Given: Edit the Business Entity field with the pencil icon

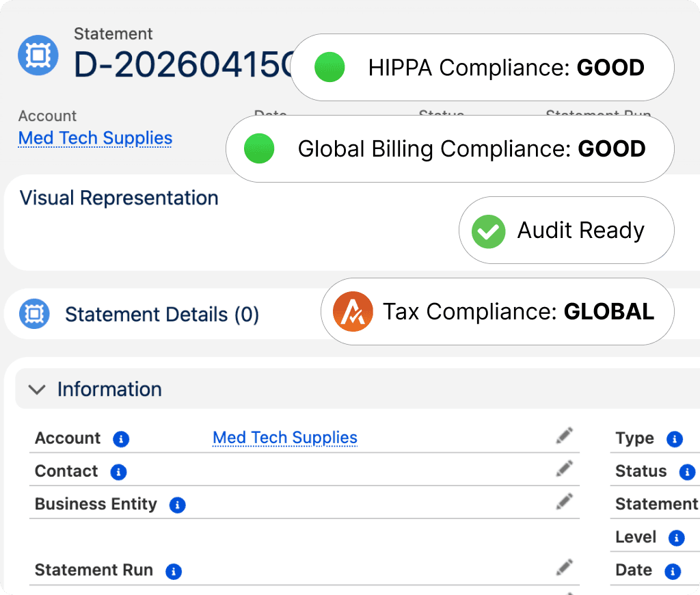Looking at the screenshot, I should (x=564, y=502).
